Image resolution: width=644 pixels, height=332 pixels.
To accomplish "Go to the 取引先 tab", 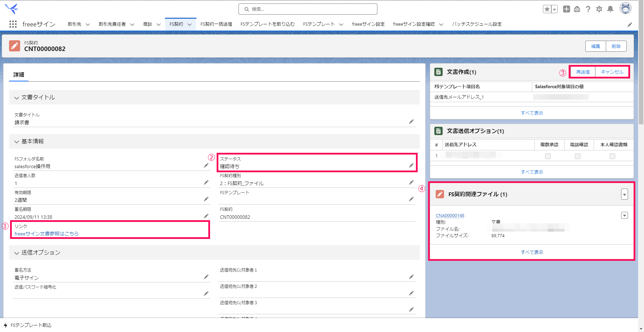I will coord(75,24).
